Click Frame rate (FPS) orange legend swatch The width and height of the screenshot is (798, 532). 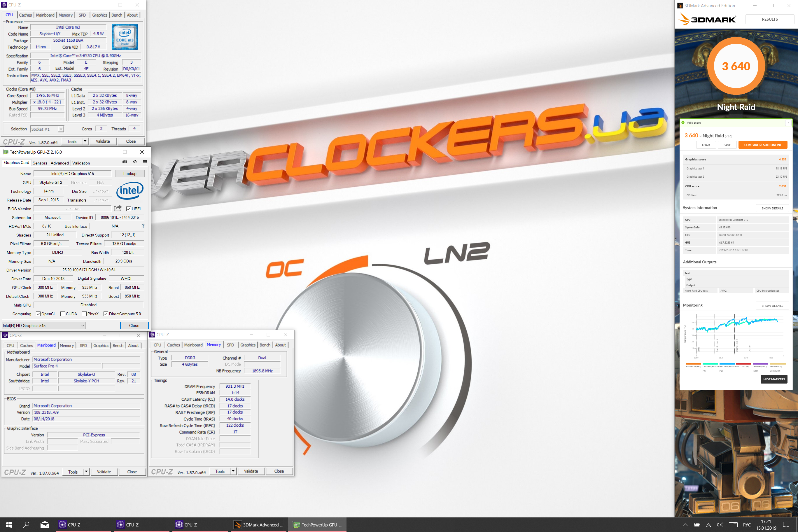(693, 364)
